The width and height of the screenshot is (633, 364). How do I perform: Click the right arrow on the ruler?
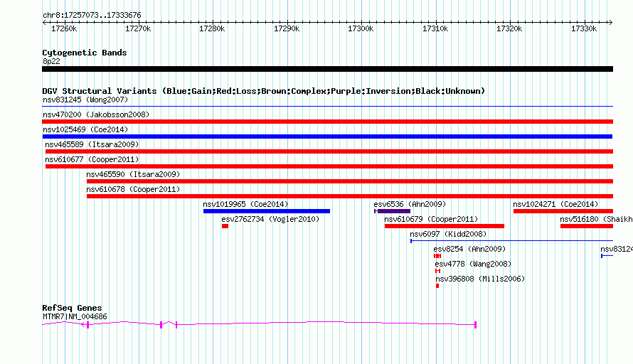tap(611, 22)
